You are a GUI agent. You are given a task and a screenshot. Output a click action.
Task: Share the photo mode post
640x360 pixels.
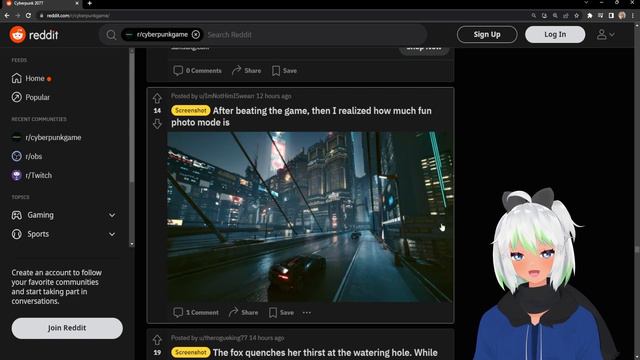coord(243,313)
